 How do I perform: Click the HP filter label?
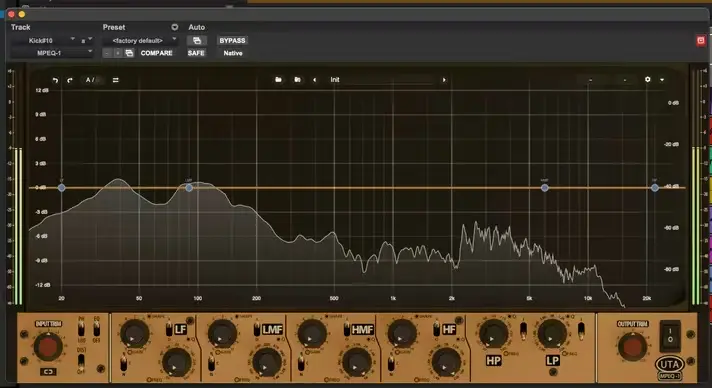click(494, 361)
